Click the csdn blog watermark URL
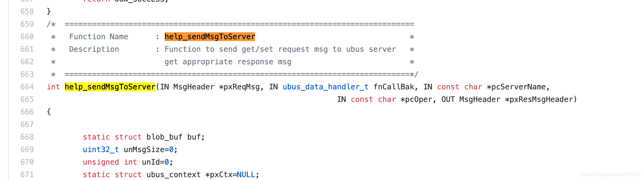 tap(610, 174)
